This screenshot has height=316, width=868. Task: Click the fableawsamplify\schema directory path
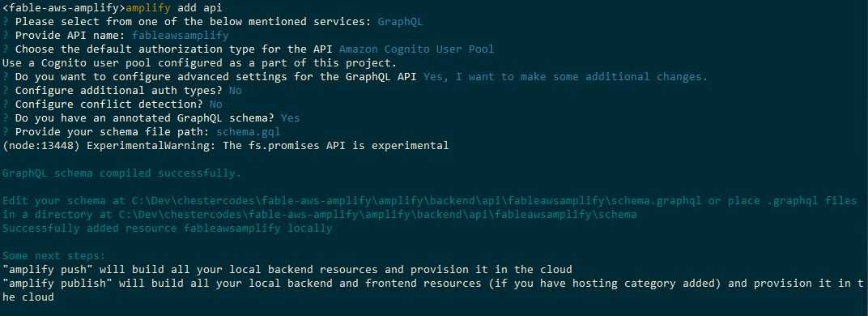click(377, 215)
